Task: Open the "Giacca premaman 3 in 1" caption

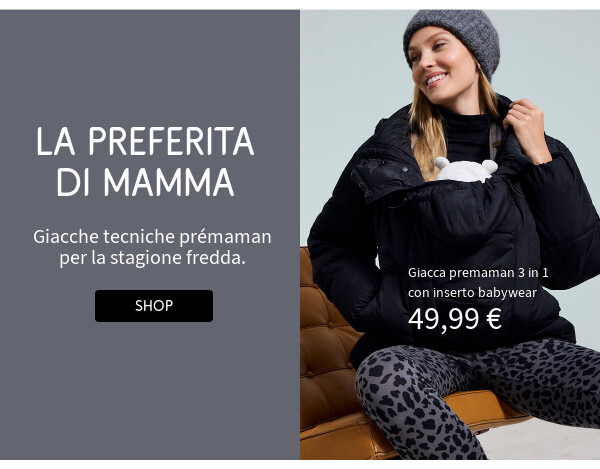Action: coord(478,273)
